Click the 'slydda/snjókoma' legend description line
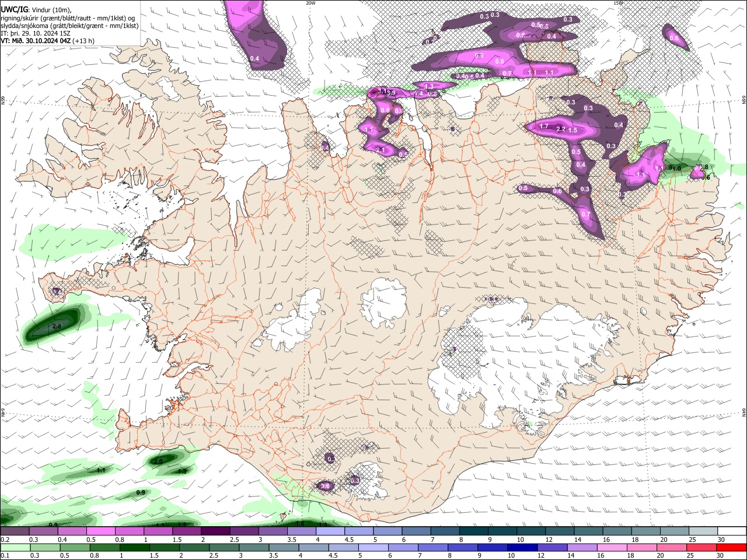 (x=69, y=26)
